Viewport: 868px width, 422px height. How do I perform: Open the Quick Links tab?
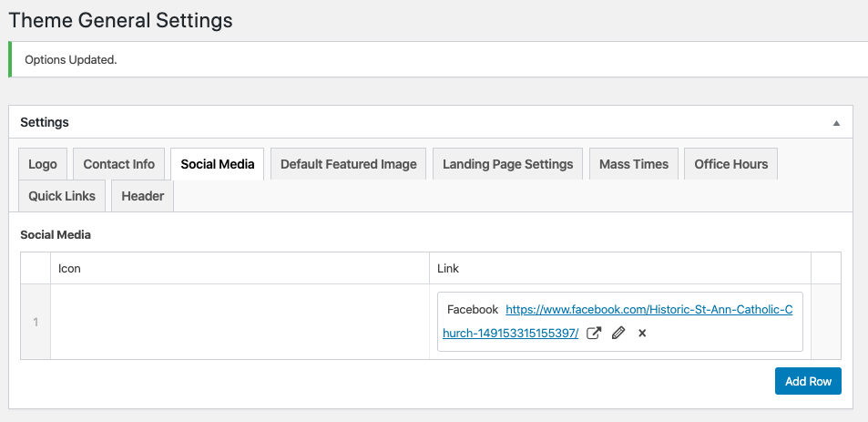point(62,196)
